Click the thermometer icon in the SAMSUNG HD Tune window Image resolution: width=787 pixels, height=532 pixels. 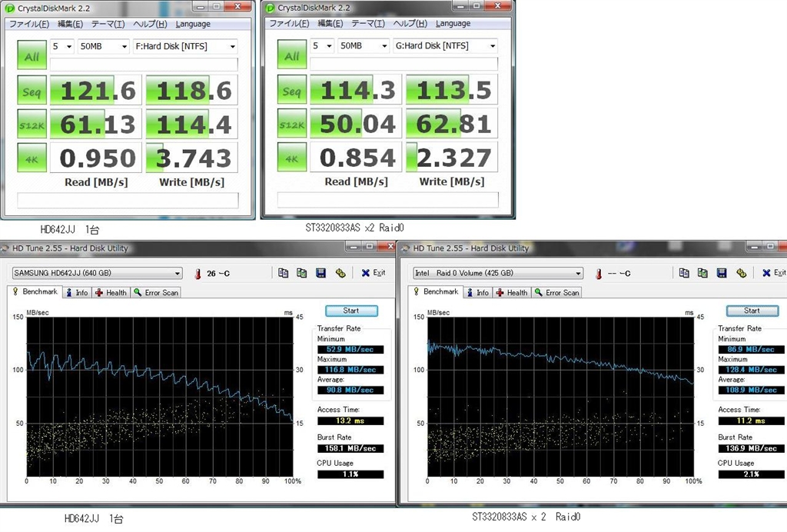coord(198,274)
